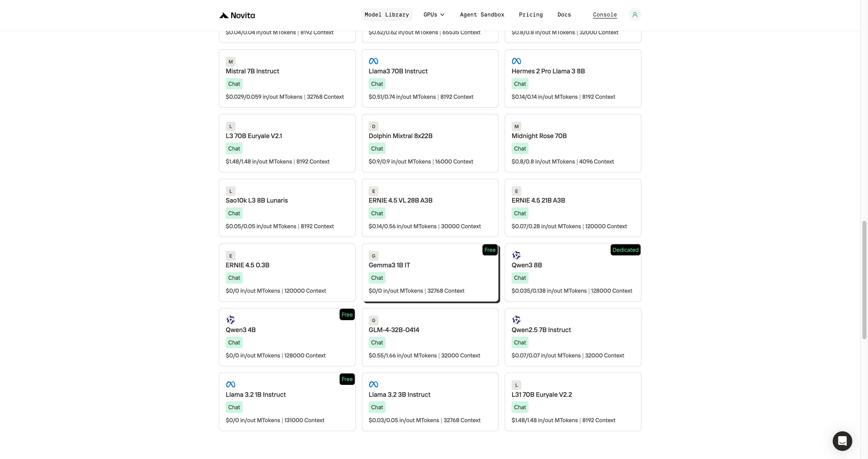Click the Llama 3.2 1B Instruct title
The width and height of the screenshot is (868, 459).
pyautogui.click(x=255, y=394)
